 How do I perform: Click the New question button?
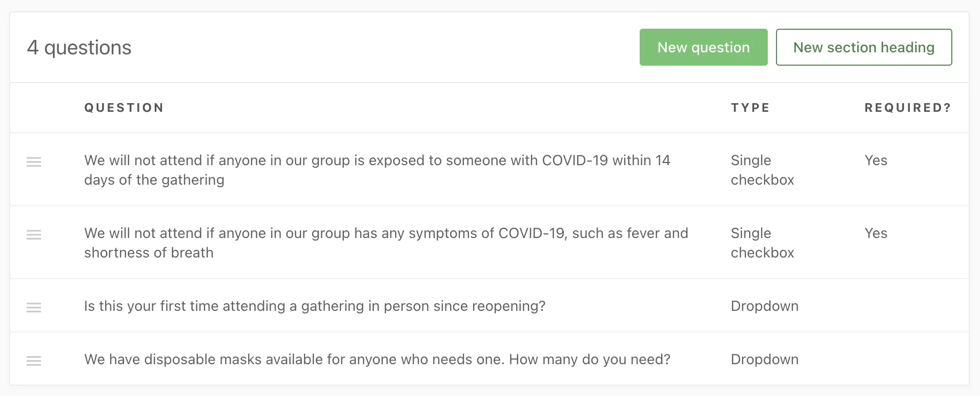pos(703,47)
